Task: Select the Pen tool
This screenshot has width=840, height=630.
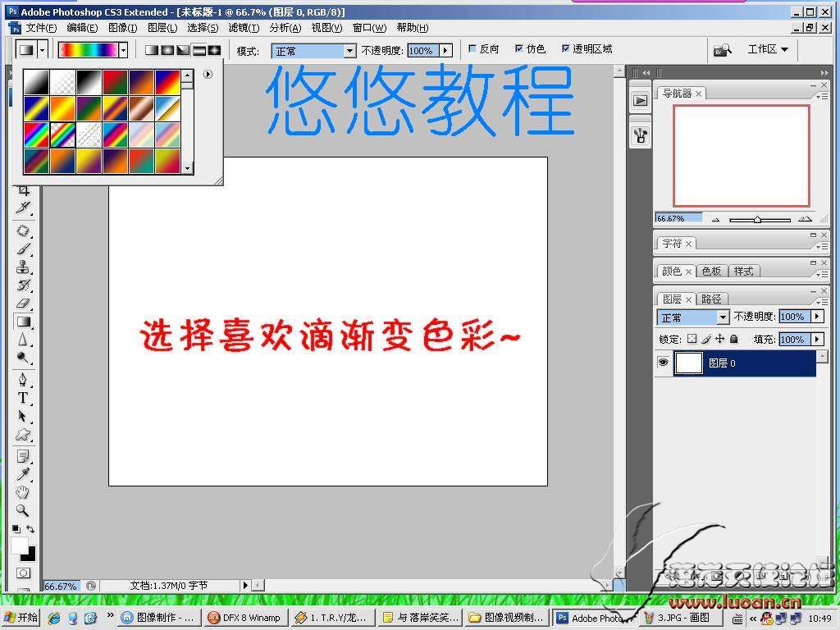Action: [23, 380]
